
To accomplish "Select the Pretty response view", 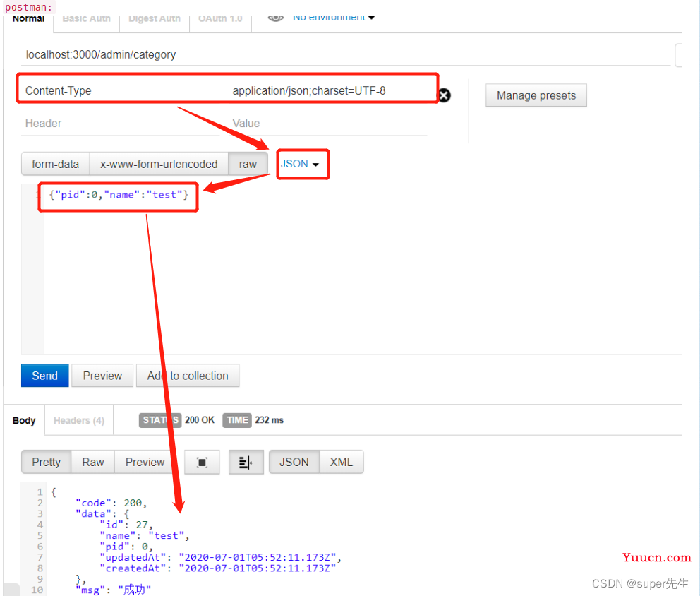I will coord(46,462).
